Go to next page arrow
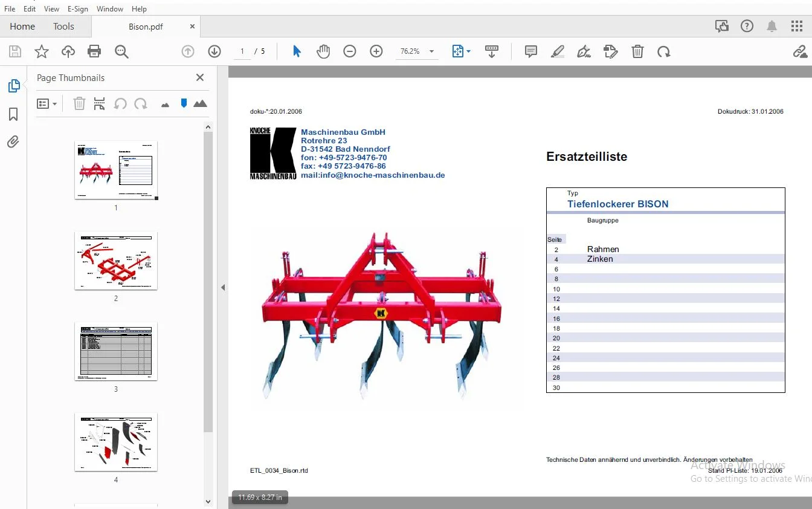 tap(214, 52)
